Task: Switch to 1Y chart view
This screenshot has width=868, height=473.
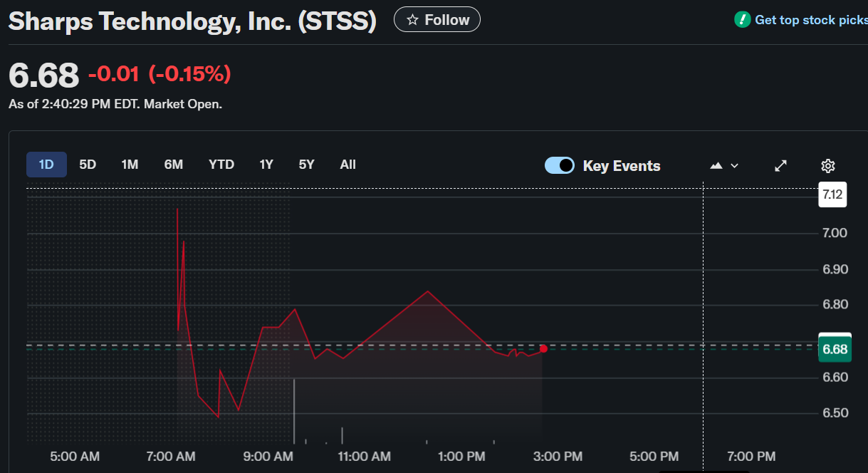Action: click(266, 165)
